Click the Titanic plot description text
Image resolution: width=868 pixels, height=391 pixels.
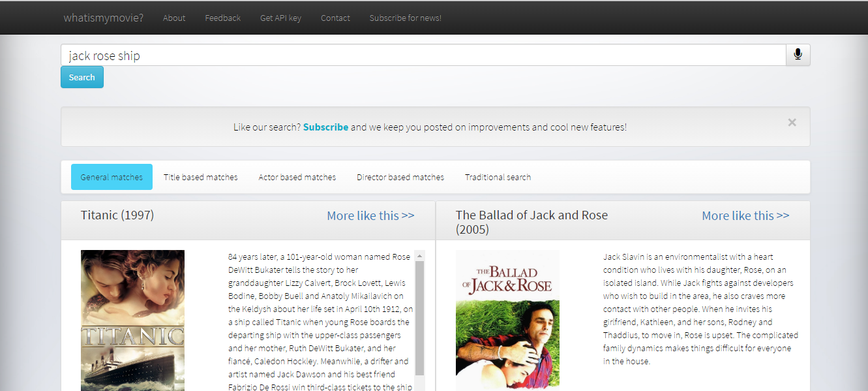pyautogui.click(x=321, y=321)
